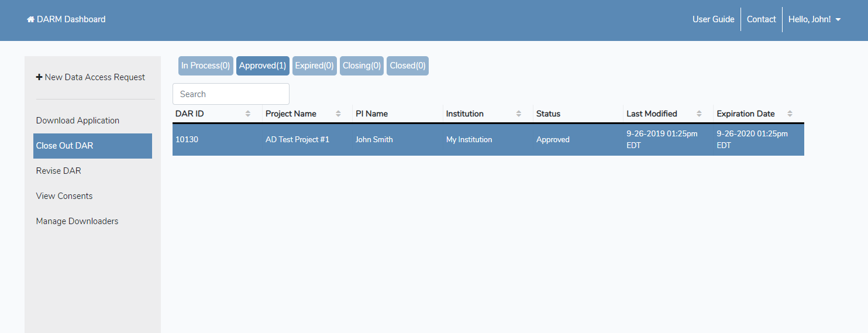View the Closed(0) tab
The width and height of the screenshot is (868, 333).
click(x=407, y=66)
